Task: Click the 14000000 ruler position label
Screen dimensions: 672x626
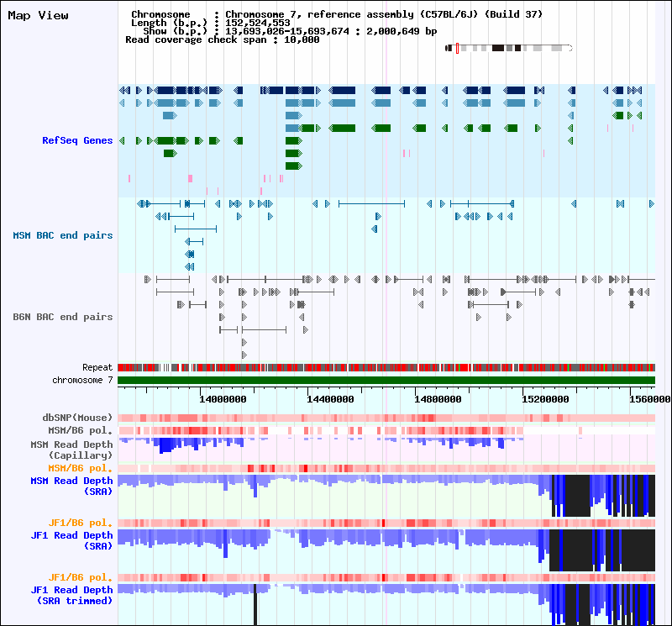Action: click(x=223, y=400)
